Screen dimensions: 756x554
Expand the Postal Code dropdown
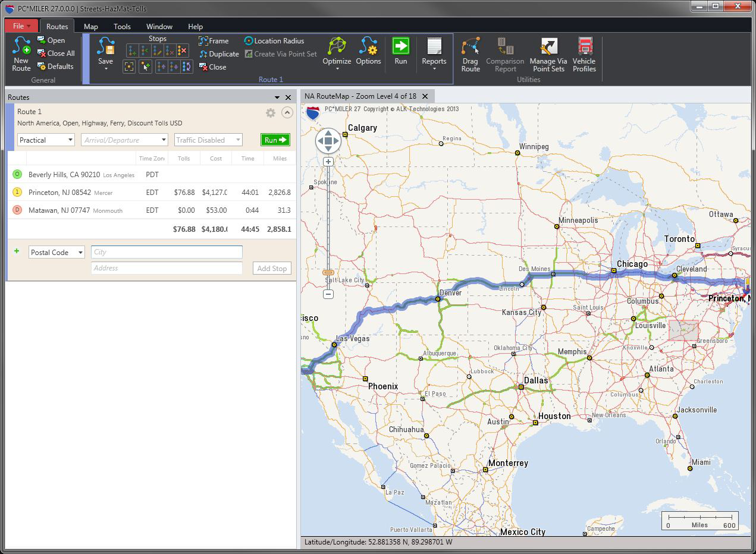click(x=57, y=253)
